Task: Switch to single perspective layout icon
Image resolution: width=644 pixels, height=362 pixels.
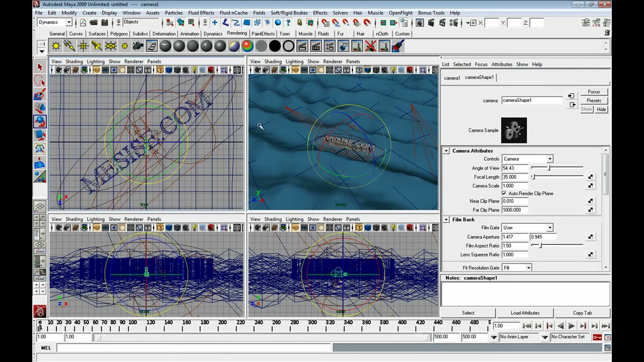Action: (x=40, y=207)
